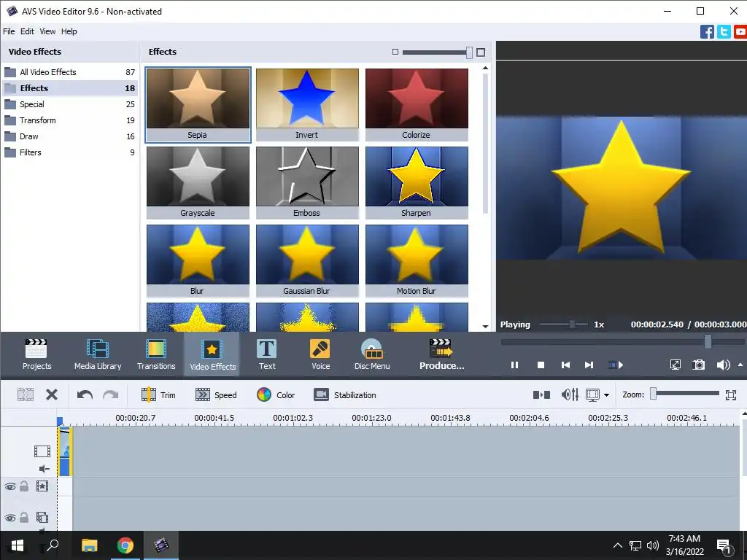Click the Speed button

click(216, 394)
